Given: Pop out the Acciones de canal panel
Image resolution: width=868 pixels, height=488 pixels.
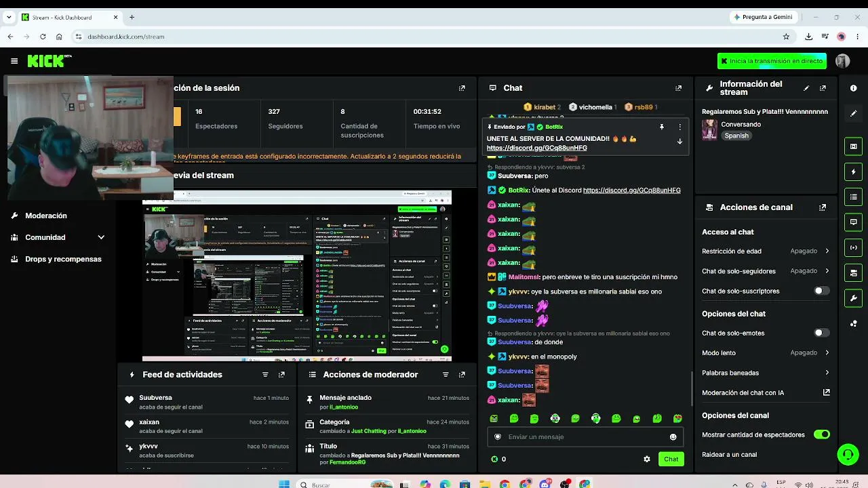Looking at the screenshot, I should (x=823, y=207).
